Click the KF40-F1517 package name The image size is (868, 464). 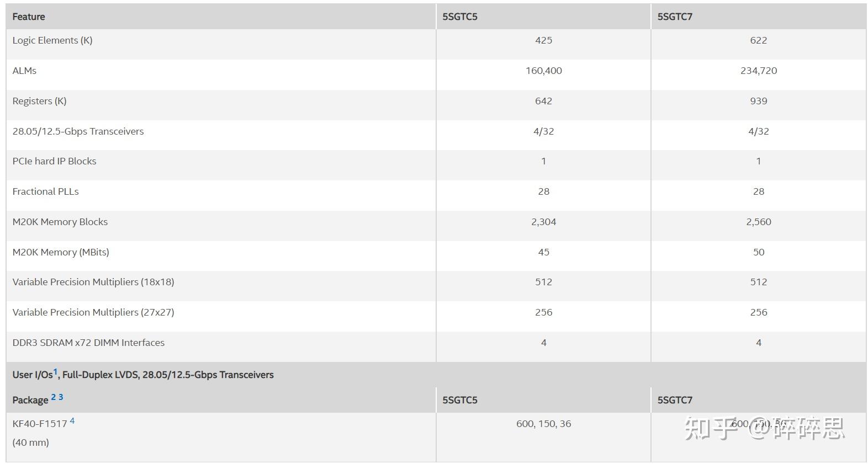pos(40,424)
